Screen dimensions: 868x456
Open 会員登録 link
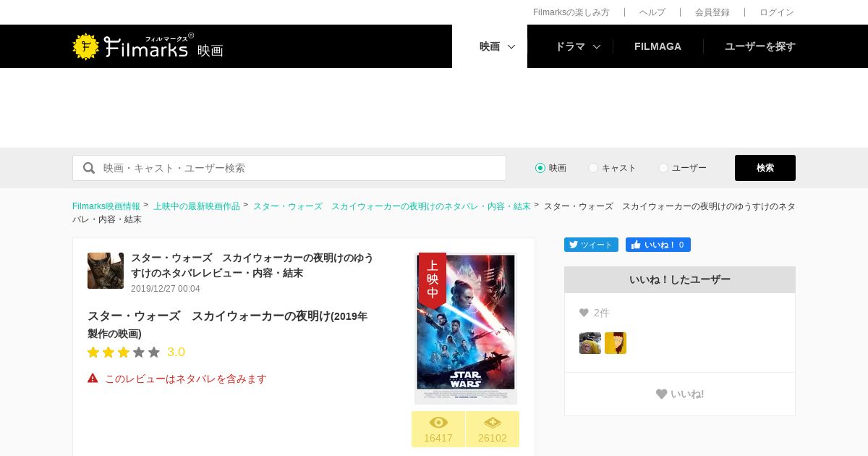click(x=712, y=12)
